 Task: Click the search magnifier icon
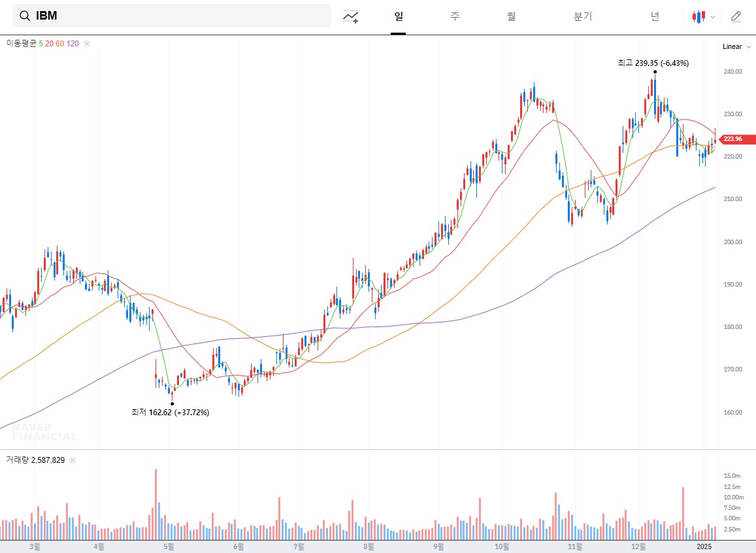pyautogui.click(x=25, y=16)
